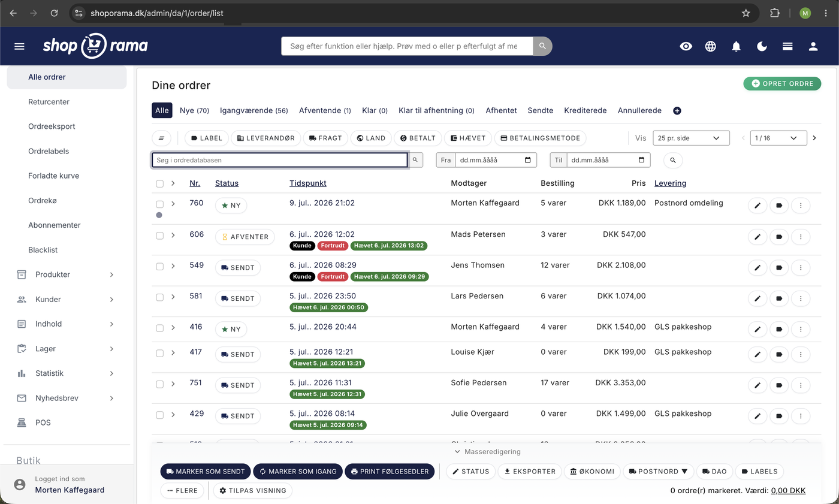Open the 25 pr. side dropdown

[x=691, y=138]
